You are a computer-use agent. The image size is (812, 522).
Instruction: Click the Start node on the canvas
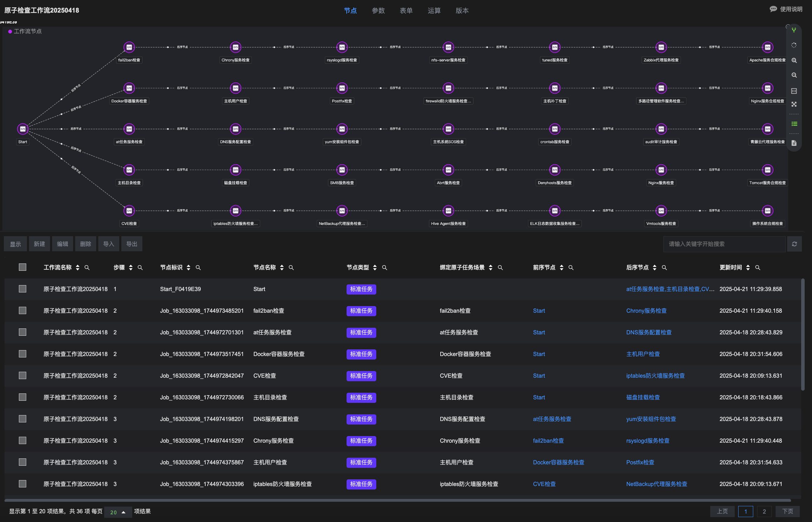pos(23,129)
